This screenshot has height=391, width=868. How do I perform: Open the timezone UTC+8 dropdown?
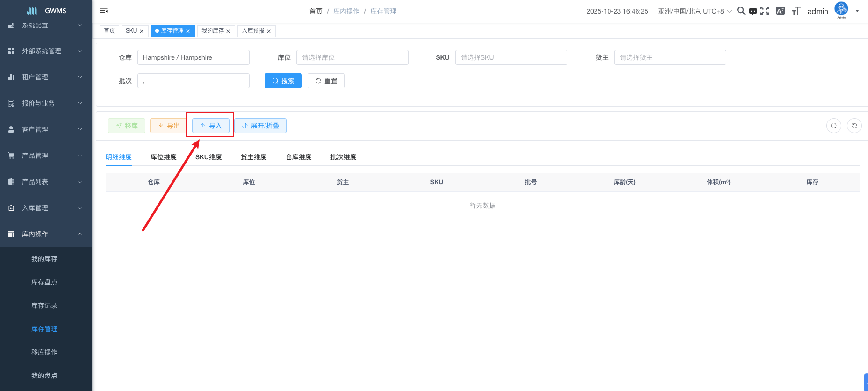695,11
